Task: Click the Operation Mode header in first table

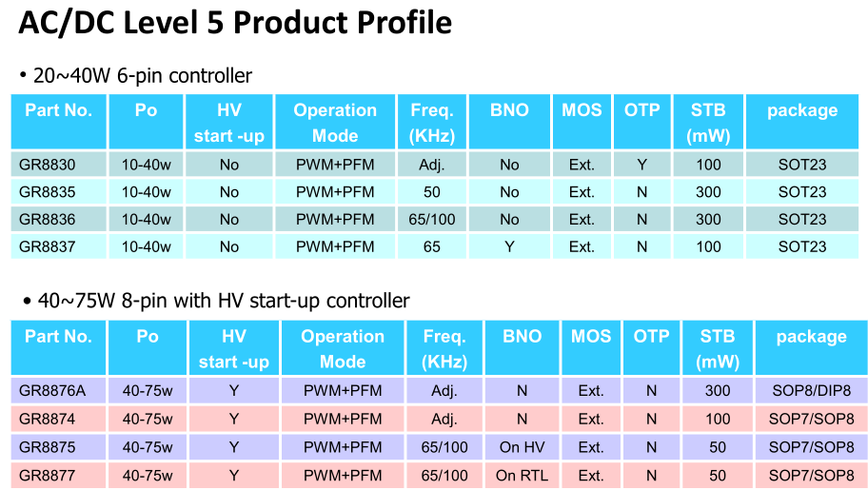Action: [x=335, y=122]
